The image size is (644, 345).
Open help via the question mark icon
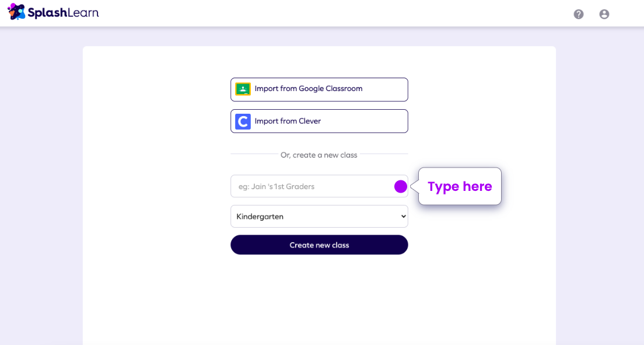coord(579,14)
